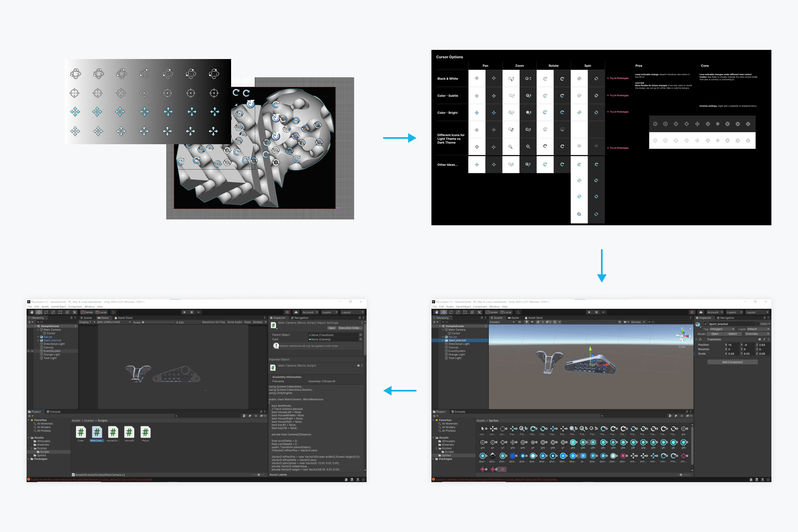This screenshot has width=798, height=532.
Task: Open the Shaded draw mode dropdown
Action: (x=502, y=322)
